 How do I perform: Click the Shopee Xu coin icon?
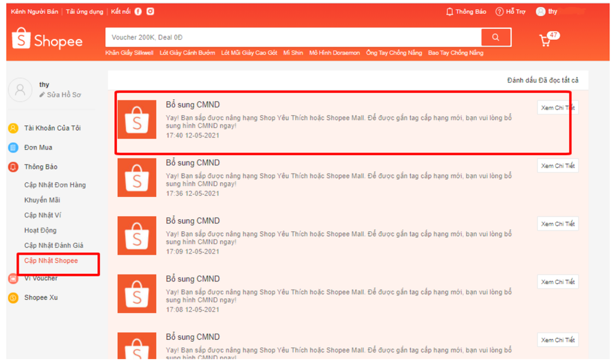[x=13, y=298]
